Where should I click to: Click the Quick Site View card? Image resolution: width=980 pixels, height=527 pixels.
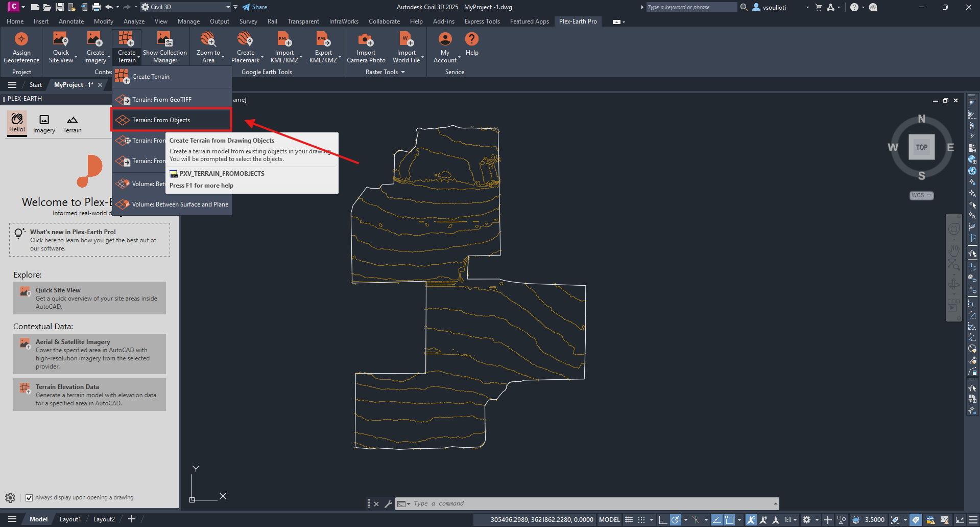[x=89, y=298]
